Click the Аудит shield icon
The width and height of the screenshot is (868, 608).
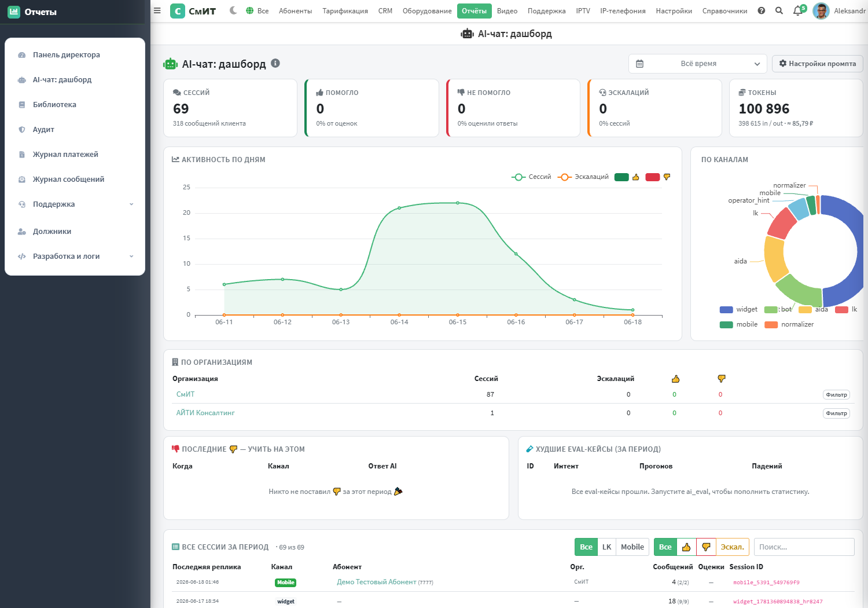click(22, 130)
